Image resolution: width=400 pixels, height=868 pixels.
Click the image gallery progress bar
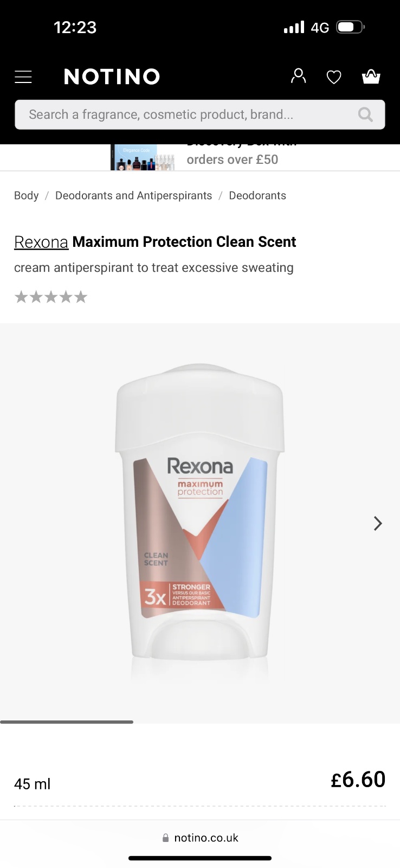pyautogui.click(x=67, y=722)
